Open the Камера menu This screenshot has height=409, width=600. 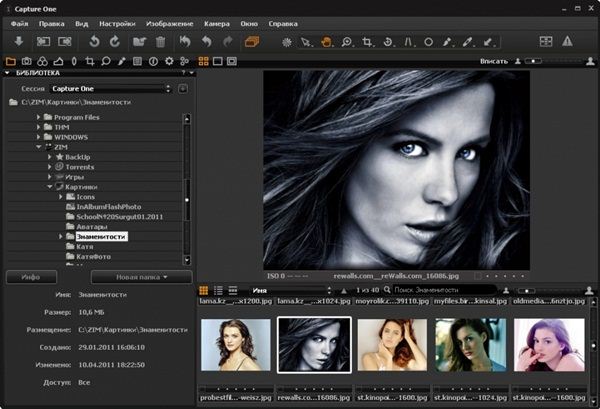216,22
